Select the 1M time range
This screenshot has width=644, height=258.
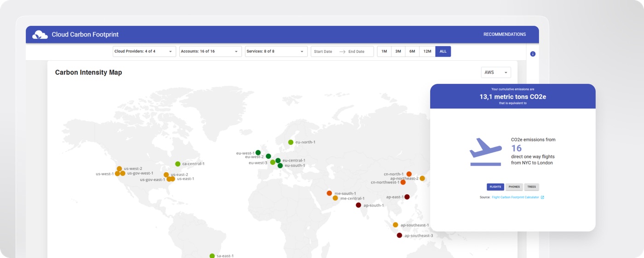pyautogui.click(x=384, y=52)
